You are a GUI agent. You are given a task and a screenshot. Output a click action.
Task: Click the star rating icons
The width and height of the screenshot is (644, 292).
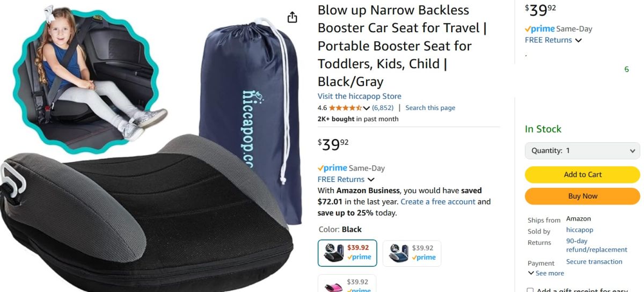tap(346, 108)
